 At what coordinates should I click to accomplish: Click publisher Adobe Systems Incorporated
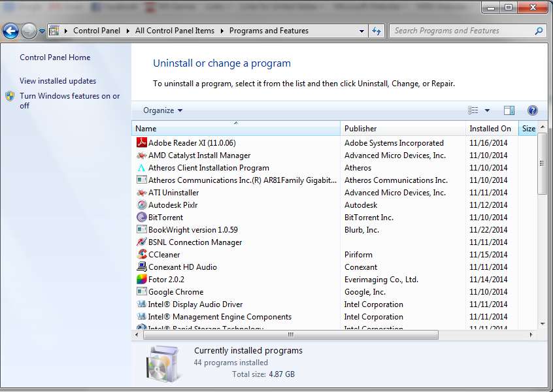[x=394, y=143]
